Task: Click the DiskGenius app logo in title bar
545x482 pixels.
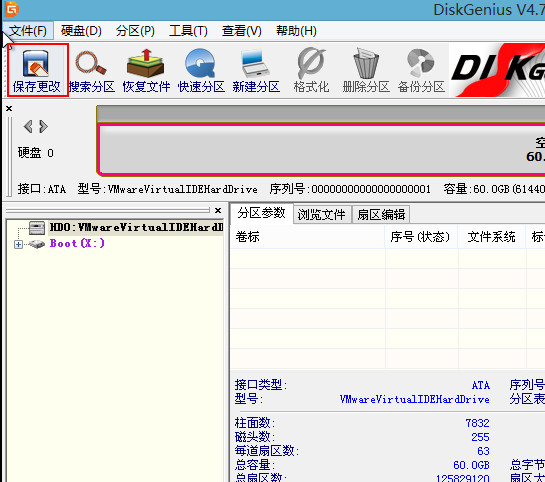Action: 11,9
